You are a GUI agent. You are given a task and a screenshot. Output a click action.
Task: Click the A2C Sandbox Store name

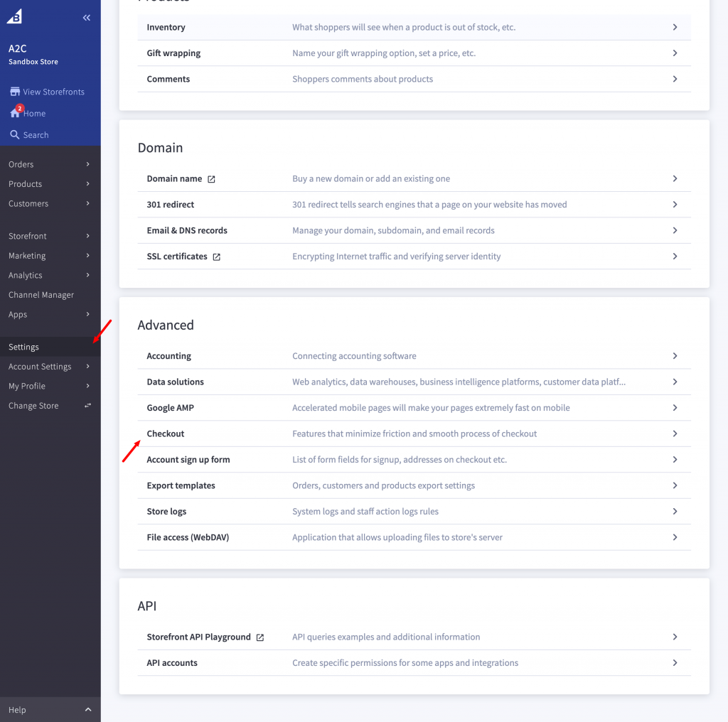click(x=33, y=54)
